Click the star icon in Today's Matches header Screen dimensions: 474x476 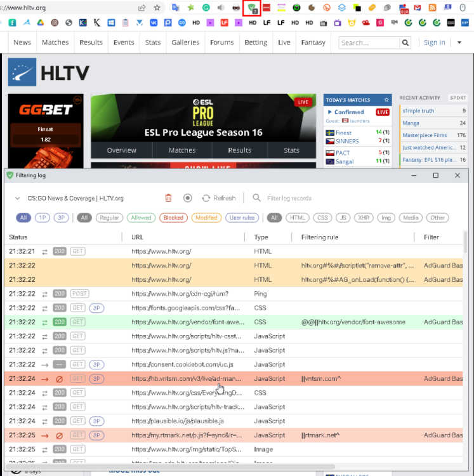click(386, 100)
